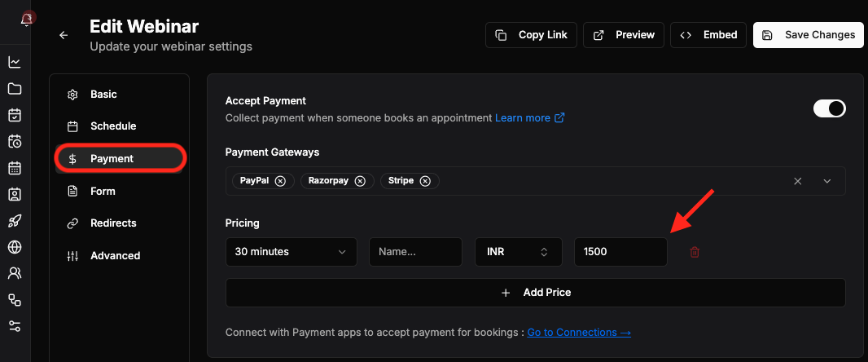Remove Stripe gateway chip
Viewport: 868px width, 362px height.
click(x=424, y=181)
